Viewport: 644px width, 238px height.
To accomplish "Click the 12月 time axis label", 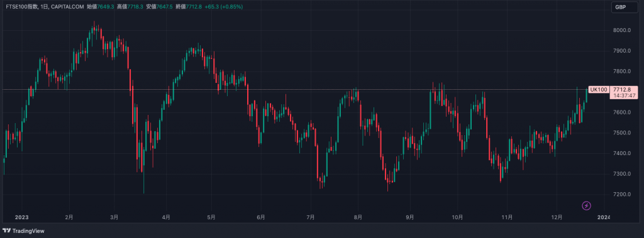I will 557,217.
